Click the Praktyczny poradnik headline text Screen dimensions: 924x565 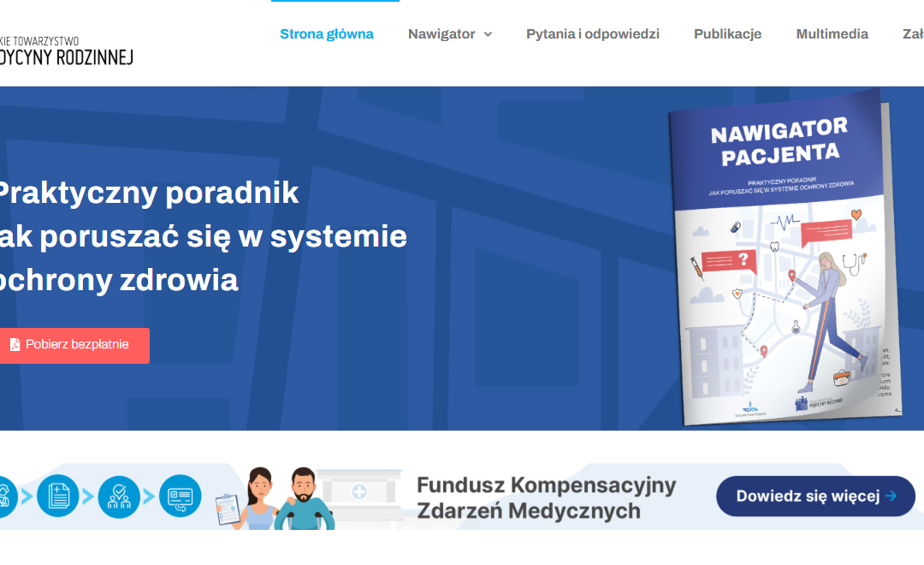click(150, 193)
